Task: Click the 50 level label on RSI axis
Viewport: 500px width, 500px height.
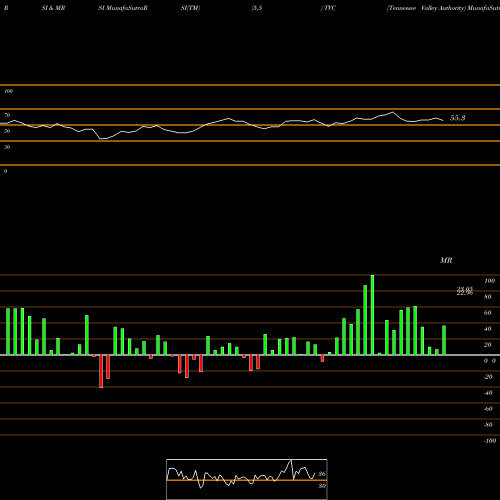Action: pos(7,131)
